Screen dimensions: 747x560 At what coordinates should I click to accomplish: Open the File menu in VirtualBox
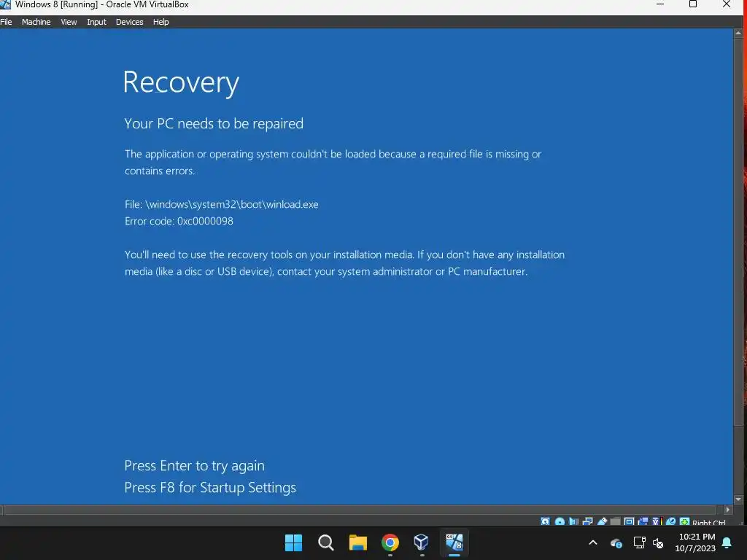tap(6, 22)
